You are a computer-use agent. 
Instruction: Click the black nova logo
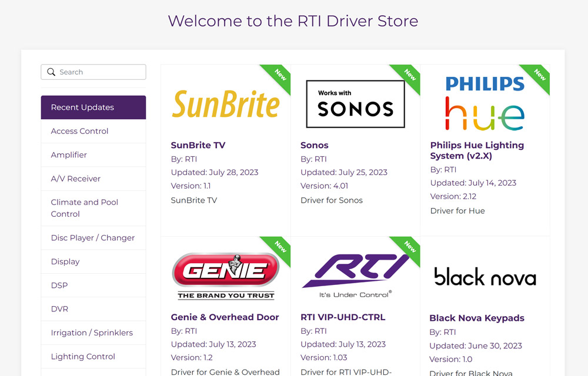click(x=485, y=277)
